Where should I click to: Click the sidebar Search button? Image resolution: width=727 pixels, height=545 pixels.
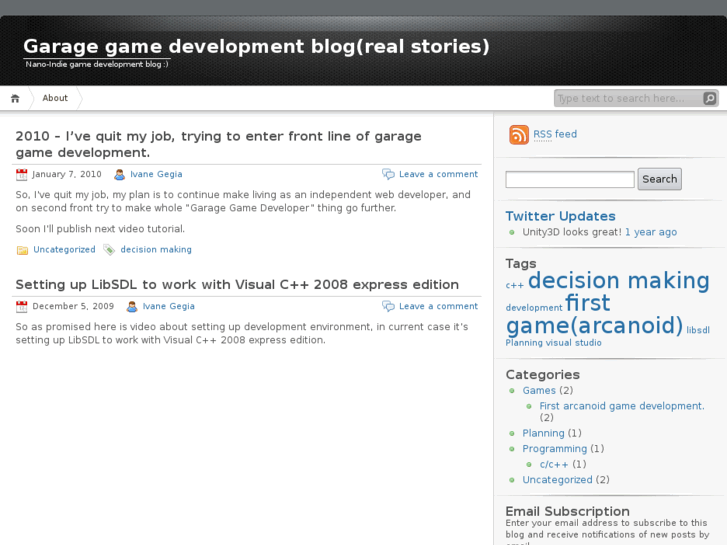(x=659, y=179)
